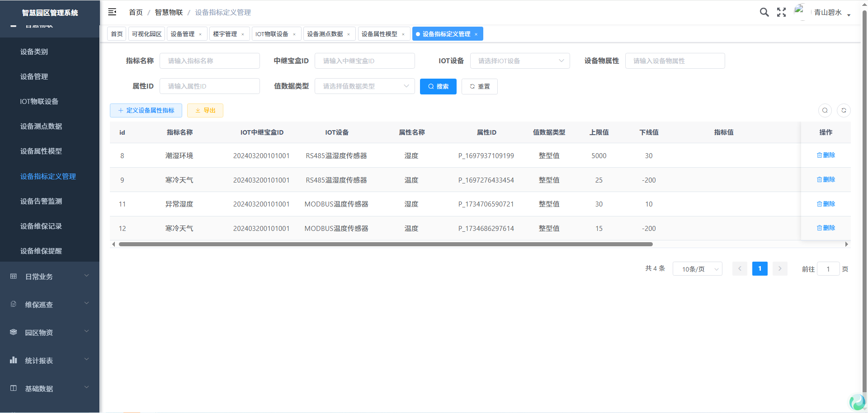Open the IOT设备 dropdown

pyautogui.click(x=519, y=61)
